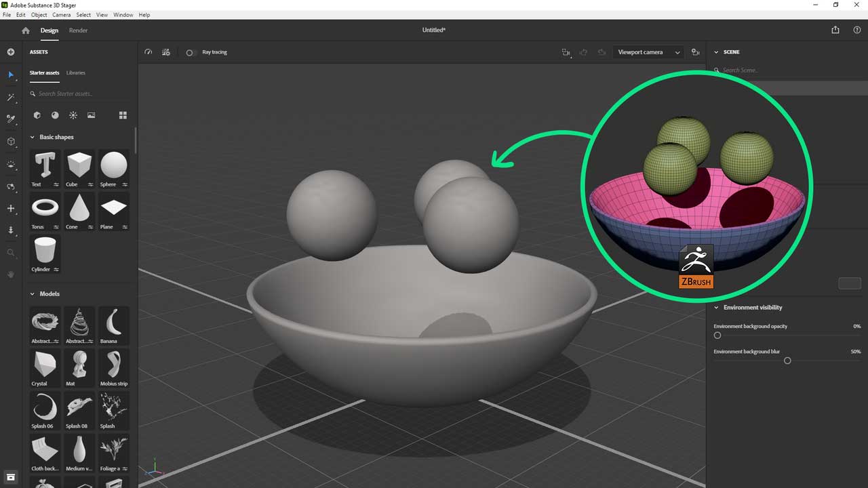Screen dimensions: 868x488
Task: Activate the Pan camera tool
Action: tap(10, 209)
